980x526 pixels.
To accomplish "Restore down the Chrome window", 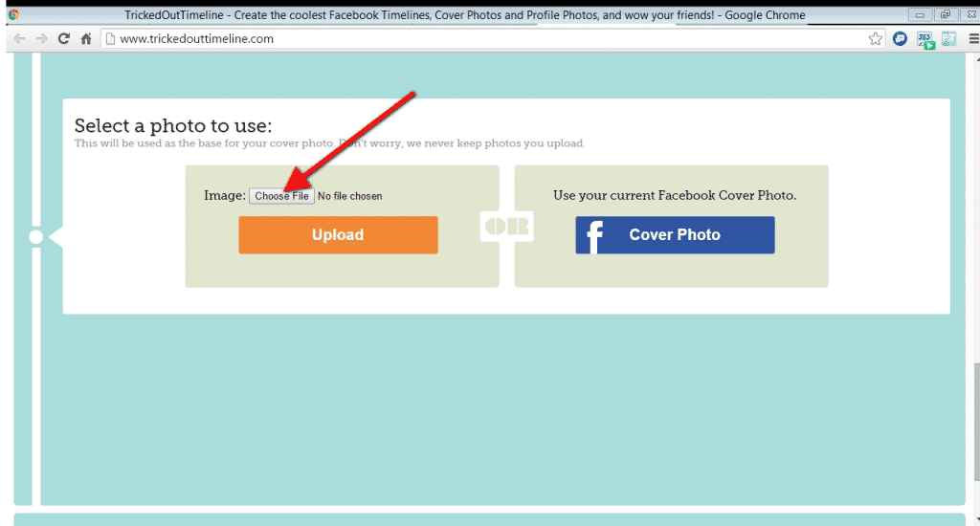I will click(945, 14).
